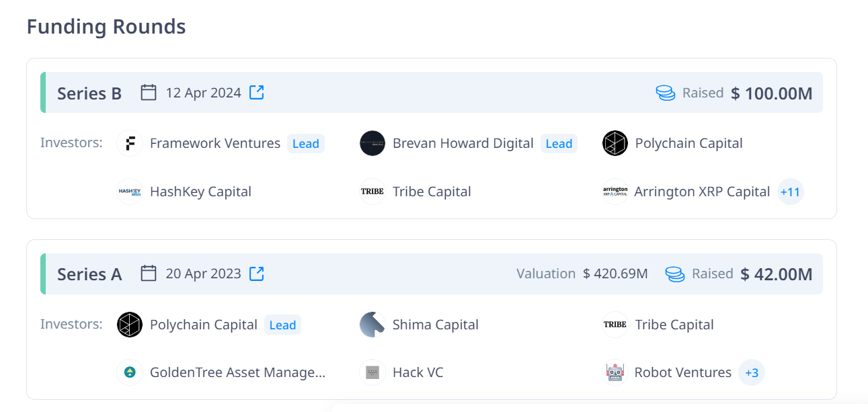Click Arrington XRP Capital logo icon
The image size is (868, 412).
[615, 192]
